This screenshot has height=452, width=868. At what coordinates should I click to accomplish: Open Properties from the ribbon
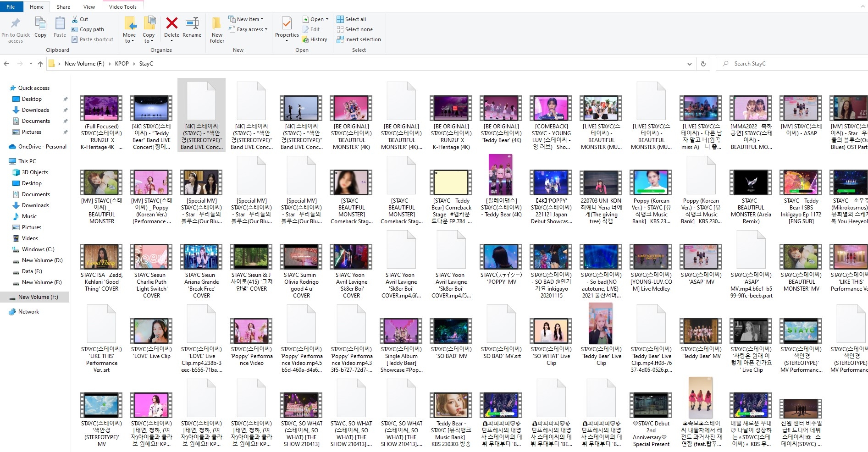click(x=287, y=28)
